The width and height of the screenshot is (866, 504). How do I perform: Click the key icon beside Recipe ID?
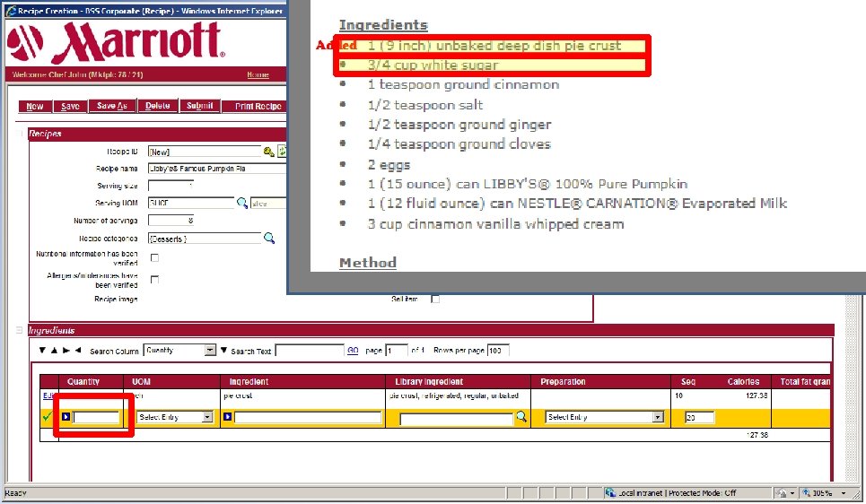pyautogui.click(x=269, y=152)
